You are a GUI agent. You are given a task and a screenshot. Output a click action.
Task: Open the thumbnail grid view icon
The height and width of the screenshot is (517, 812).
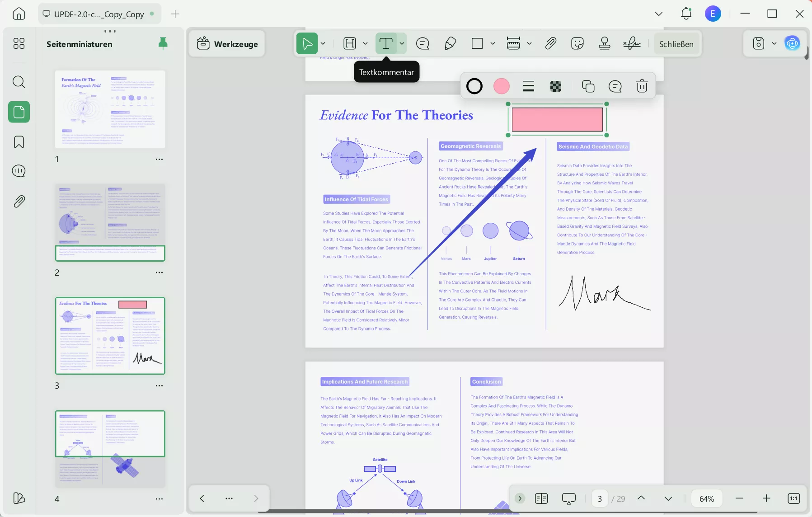coord(19,43)
